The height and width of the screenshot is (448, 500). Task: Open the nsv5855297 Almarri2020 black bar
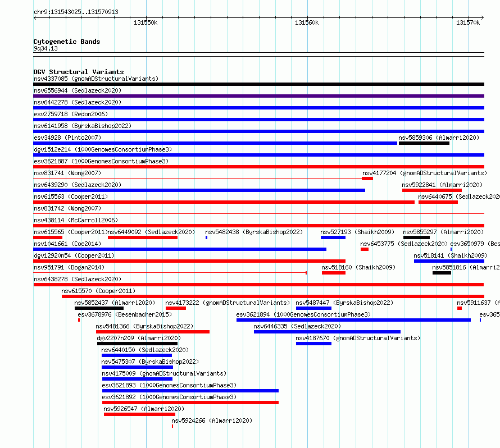pyautogui.click(x=416, y=237)
